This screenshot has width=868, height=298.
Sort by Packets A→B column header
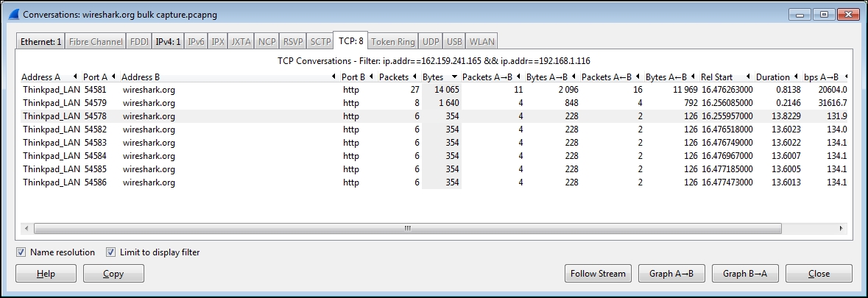pos(493,77)
